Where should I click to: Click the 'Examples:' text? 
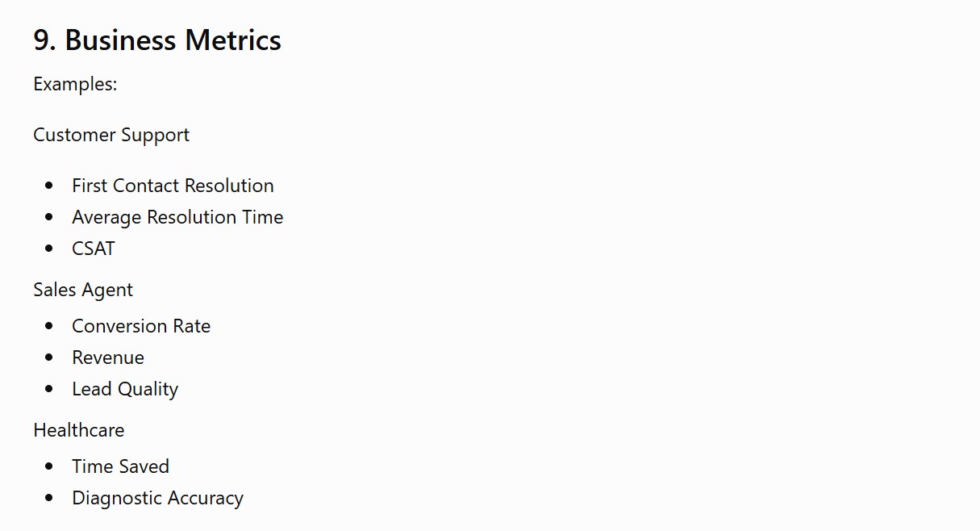(x=75, y=84)
